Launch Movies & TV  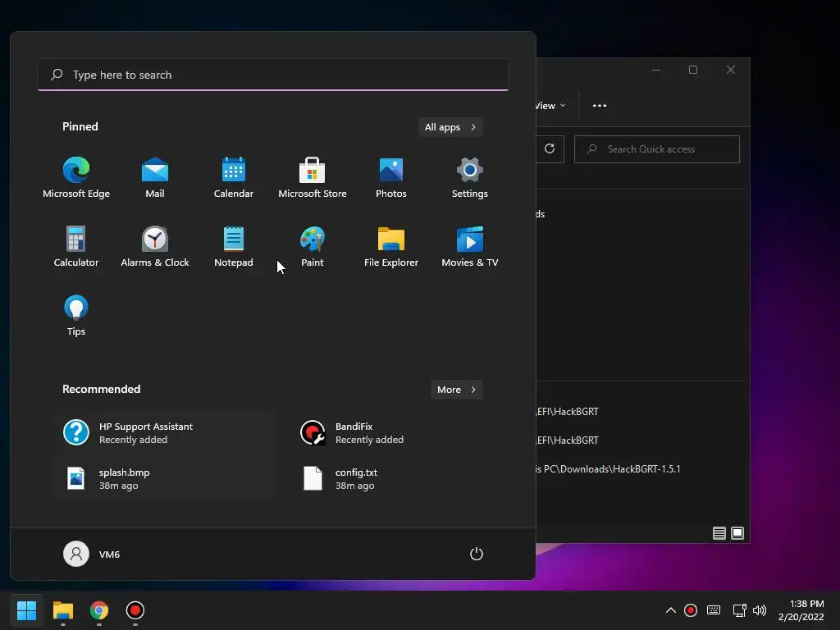tap(470, 247)
